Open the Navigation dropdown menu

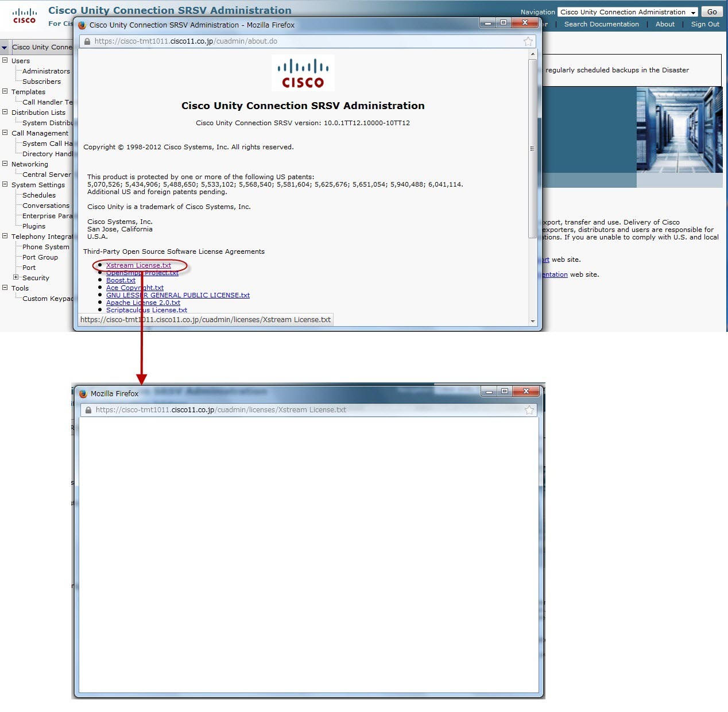(694, 12)
